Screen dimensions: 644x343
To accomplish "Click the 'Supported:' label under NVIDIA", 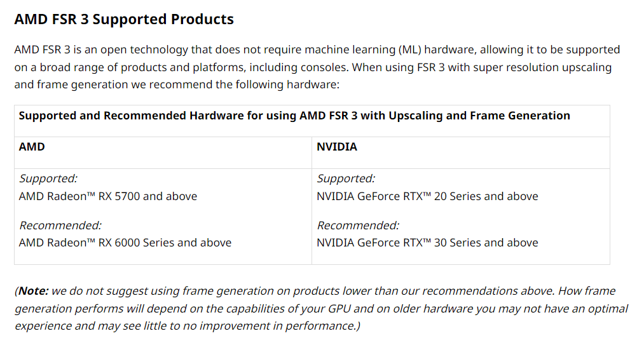I will click(x=346, y=178).
